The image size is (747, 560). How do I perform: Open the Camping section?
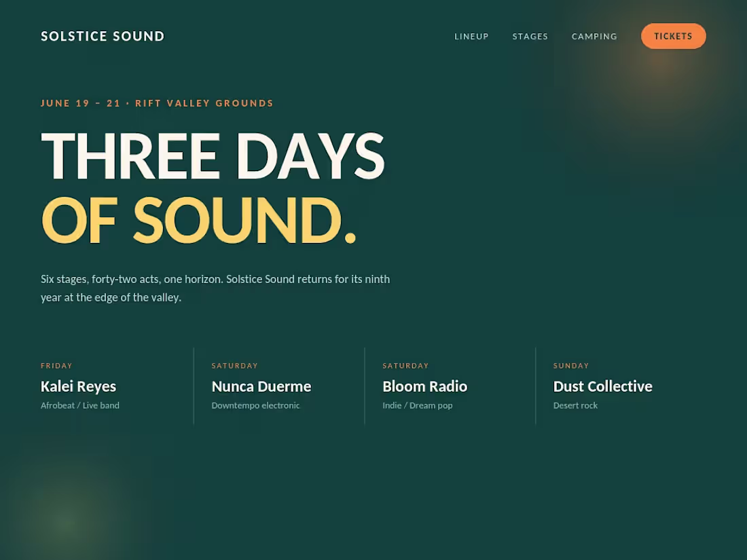click(x=594, y=36)
